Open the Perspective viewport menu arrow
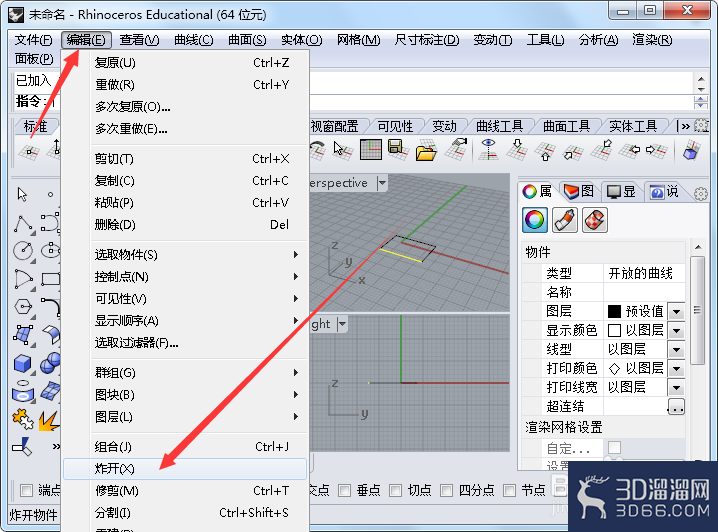The width and height of the screenshot is (718, 532). [x=382, y=183]
